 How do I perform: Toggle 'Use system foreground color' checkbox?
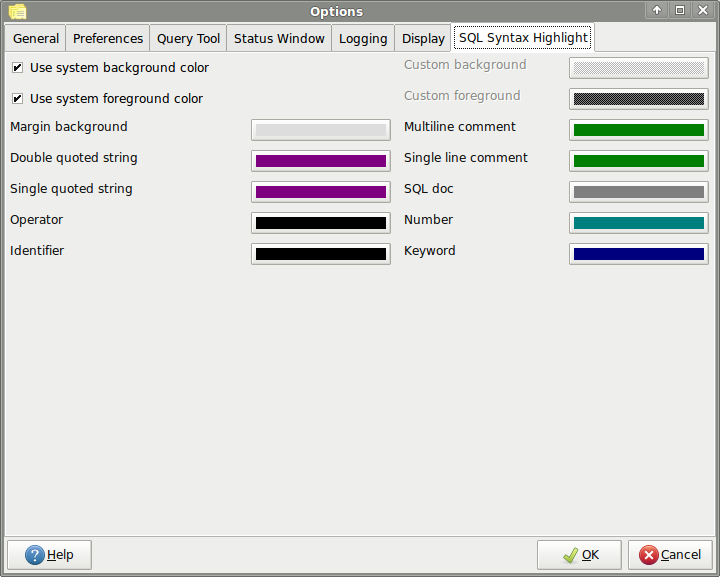click(x=18, y=99)
